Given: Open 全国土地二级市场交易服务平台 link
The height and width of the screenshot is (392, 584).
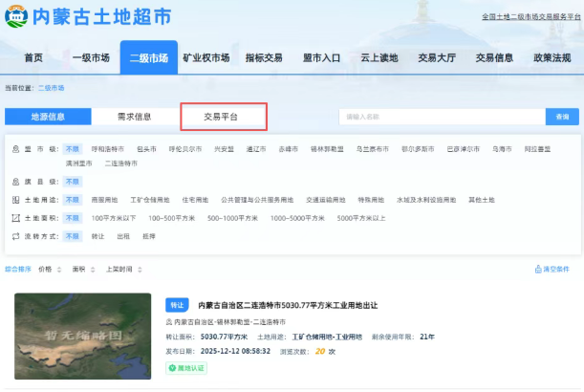Looking at the screenshot, I should click(x=530, y=17).
